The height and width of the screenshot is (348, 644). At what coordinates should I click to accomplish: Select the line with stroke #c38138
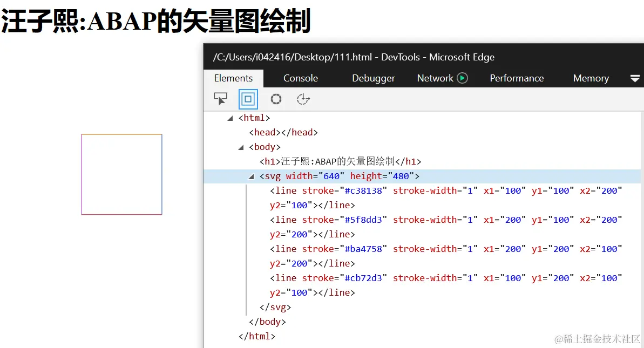pos(446,198)
